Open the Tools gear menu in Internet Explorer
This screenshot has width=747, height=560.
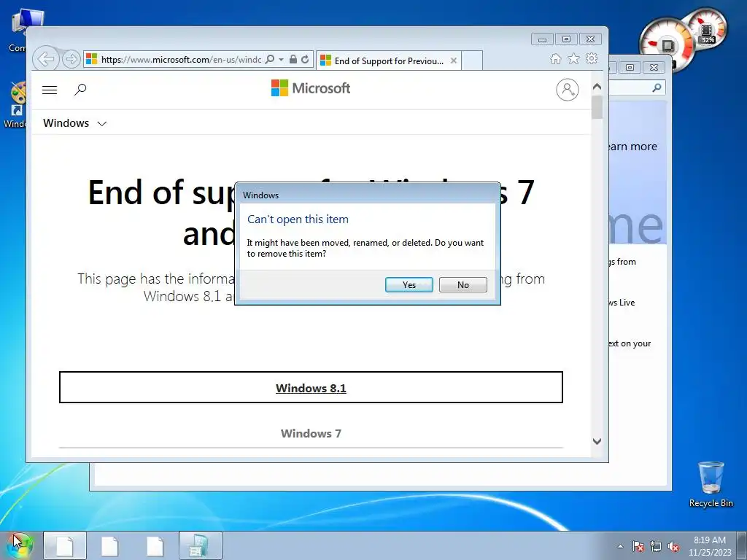coord(592,58)
